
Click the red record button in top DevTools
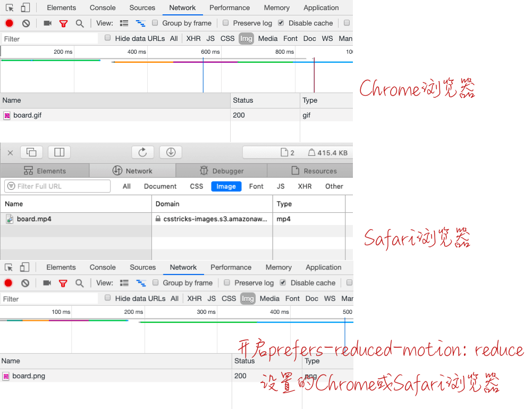click(9, 23)
